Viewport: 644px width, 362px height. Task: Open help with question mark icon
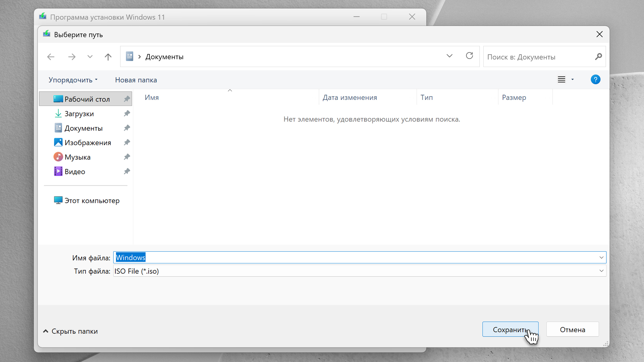595,79
